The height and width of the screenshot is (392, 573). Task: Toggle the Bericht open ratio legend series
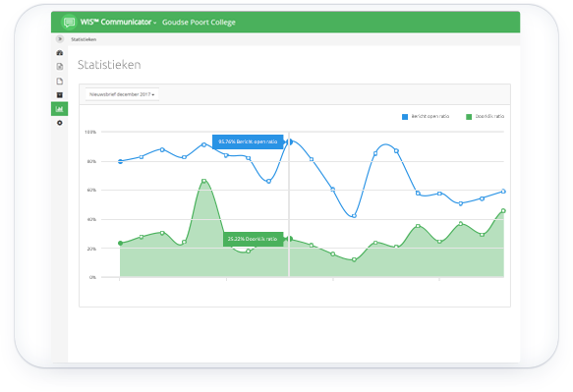[426, 116]
